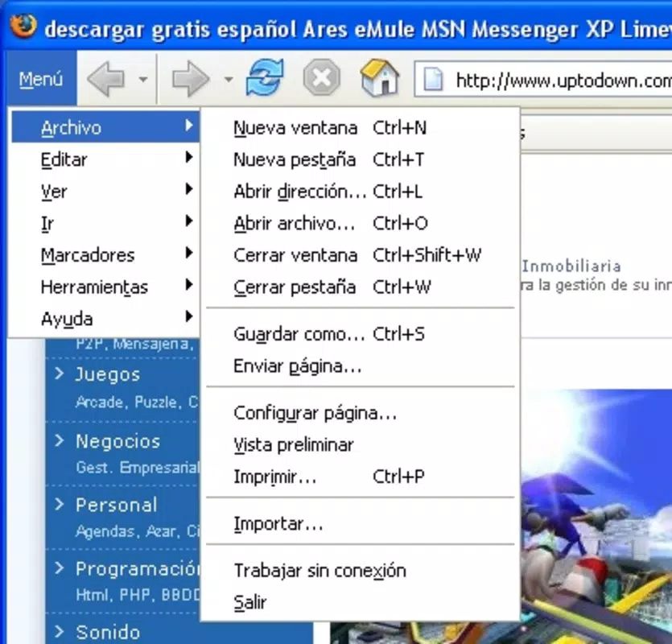Open the Back button history dropdown arrow
The image size is (672, 644).
[143, 80]
